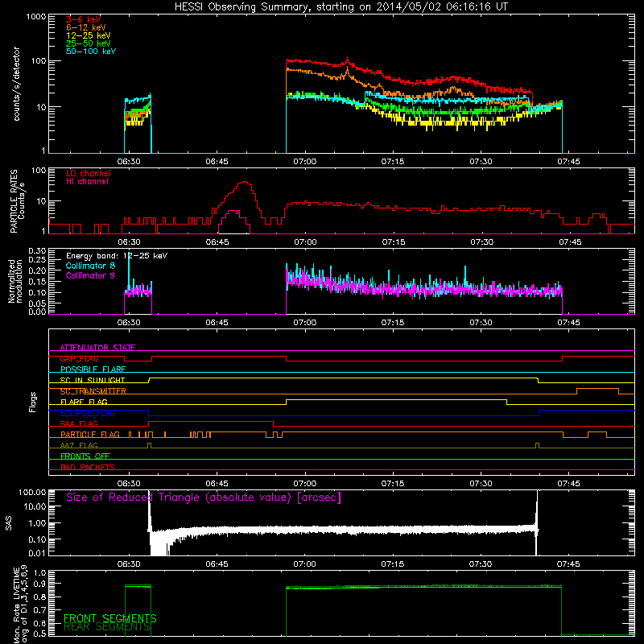Click '07:45' tick under count-rate panel
The width and height of the screenshot is (644, 644).
(569, 162)
